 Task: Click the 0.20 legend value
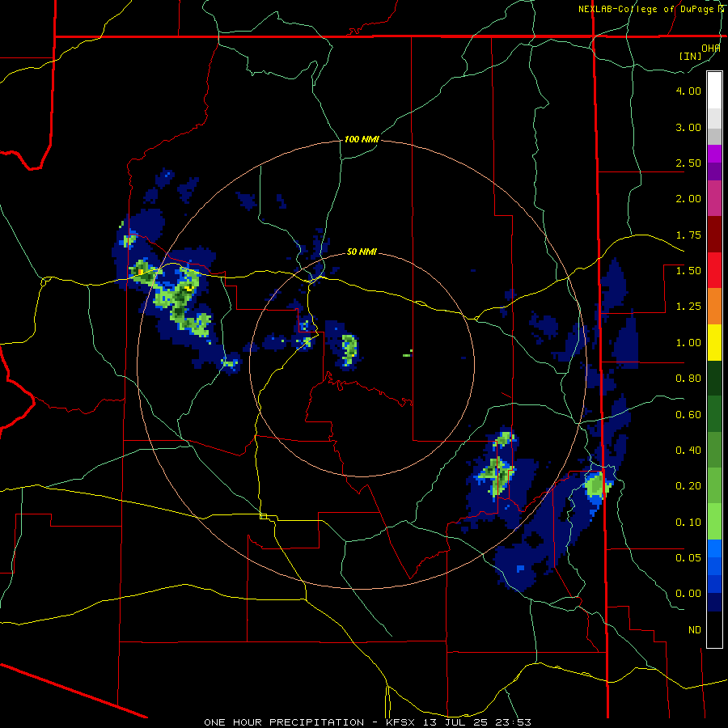pyautogui.click(x=688, y=486)
